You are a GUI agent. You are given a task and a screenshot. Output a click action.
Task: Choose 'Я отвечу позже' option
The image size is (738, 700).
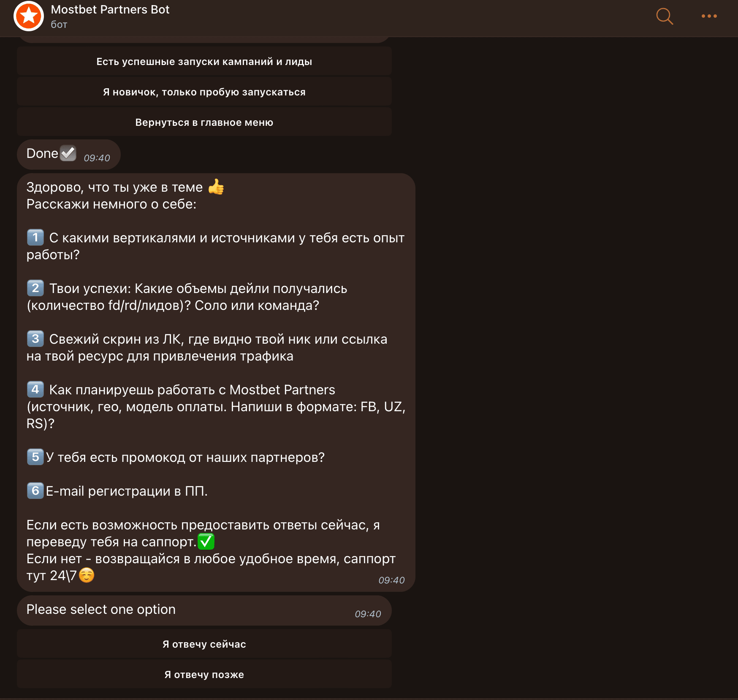(x=204, y=675)
